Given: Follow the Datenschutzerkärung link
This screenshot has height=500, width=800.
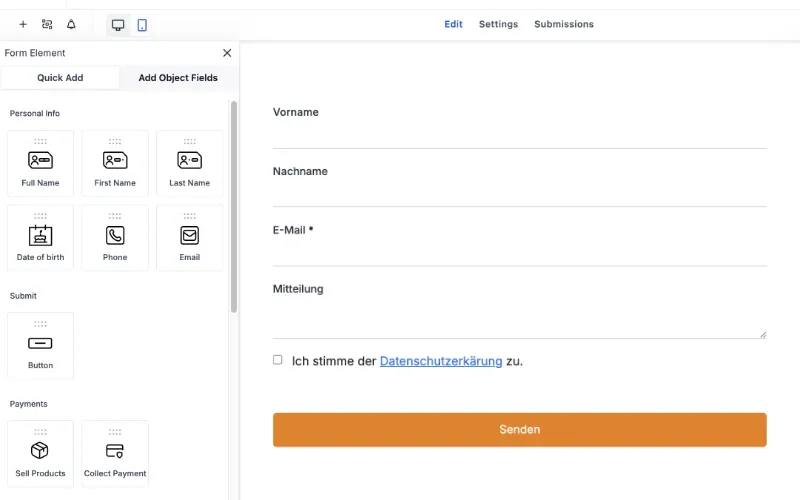Looking at the screenshot, I should point(440,361).
